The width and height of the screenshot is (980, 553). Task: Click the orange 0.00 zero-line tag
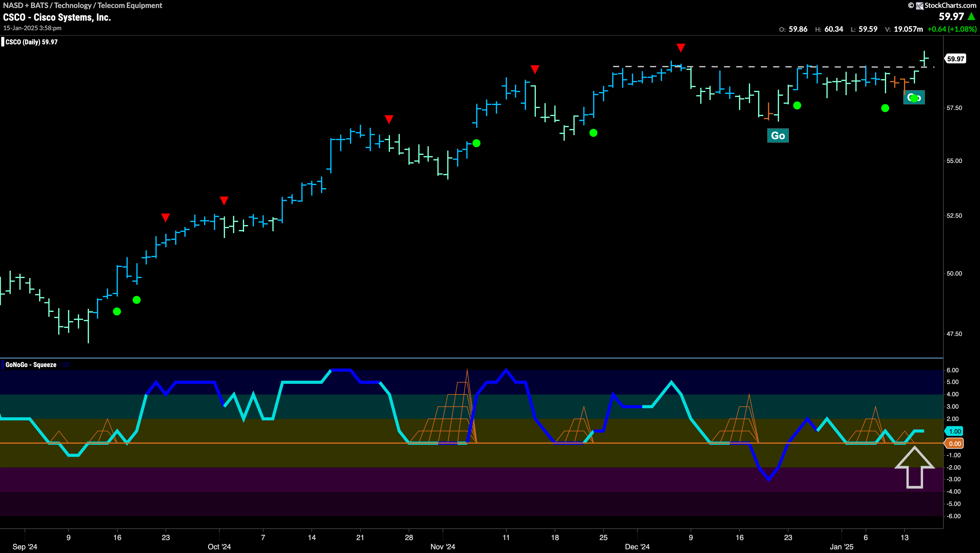[x=954, y=443]
